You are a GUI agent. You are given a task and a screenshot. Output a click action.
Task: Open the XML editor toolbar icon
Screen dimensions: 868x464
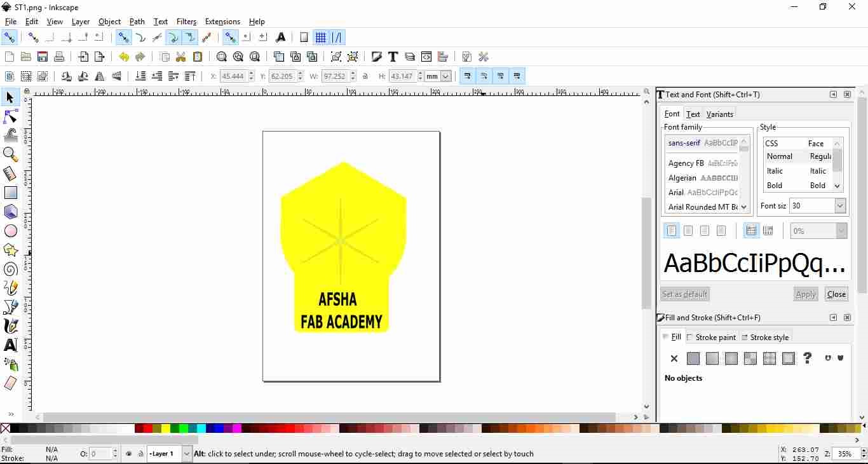[426, 57]
